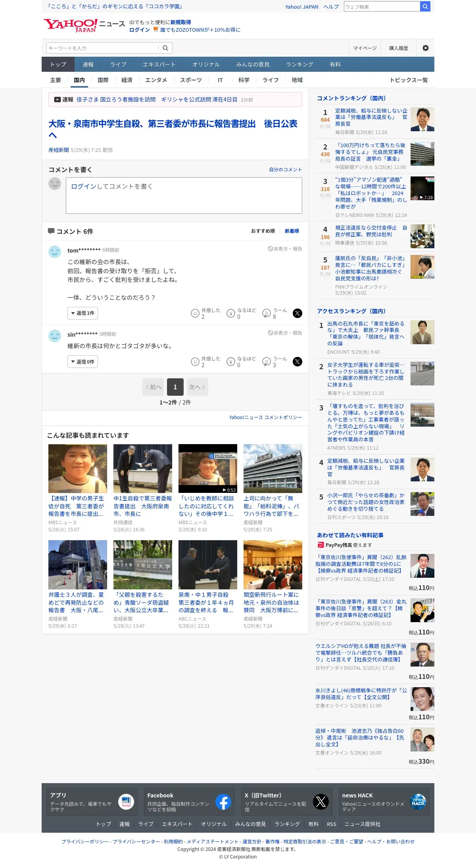The height and width of the screenshot is (868, 476).
Task: Click the Yahoo! JAPAN News logo
Action: pos(84,25)
